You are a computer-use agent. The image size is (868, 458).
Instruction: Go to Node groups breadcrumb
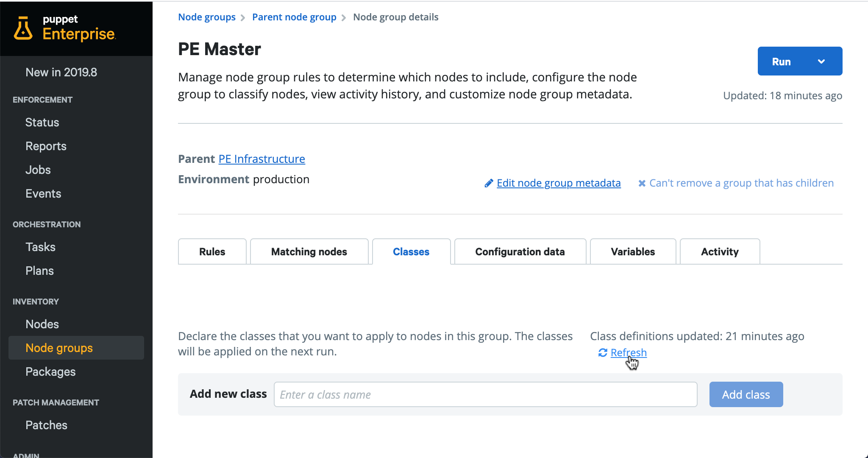[207, 17]
